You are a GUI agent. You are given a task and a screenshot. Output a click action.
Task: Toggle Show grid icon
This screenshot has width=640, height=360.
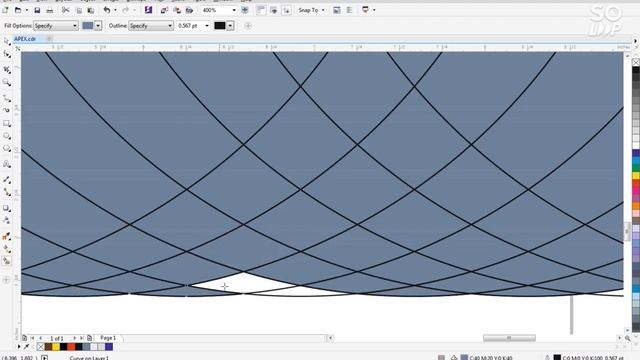274,10
